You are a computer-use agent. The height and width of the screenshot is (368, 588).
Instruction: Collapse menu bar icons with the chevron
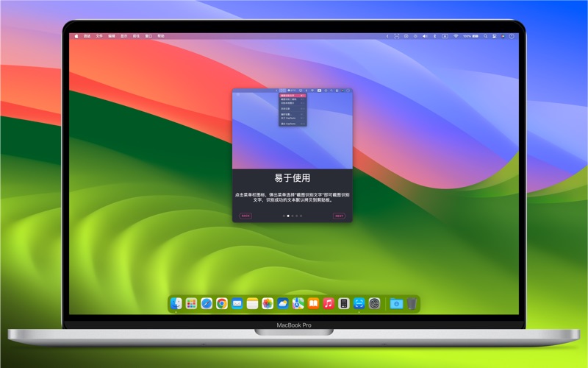click(387, 36)
